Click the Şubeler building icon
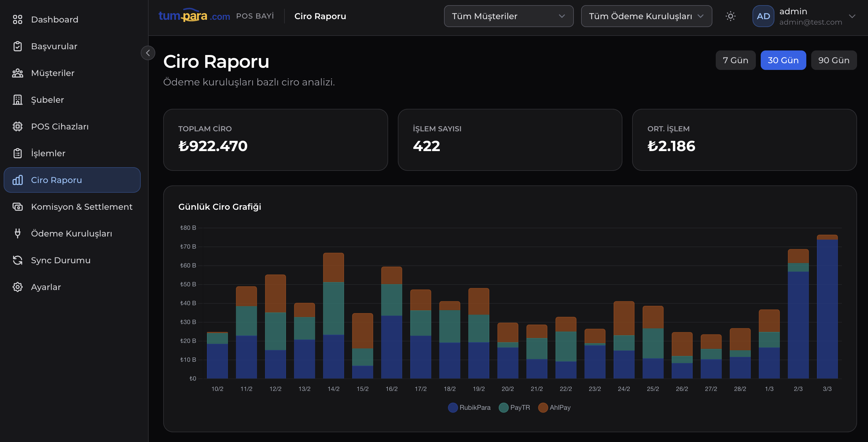The image size is (868, 442). coord(18,100)
